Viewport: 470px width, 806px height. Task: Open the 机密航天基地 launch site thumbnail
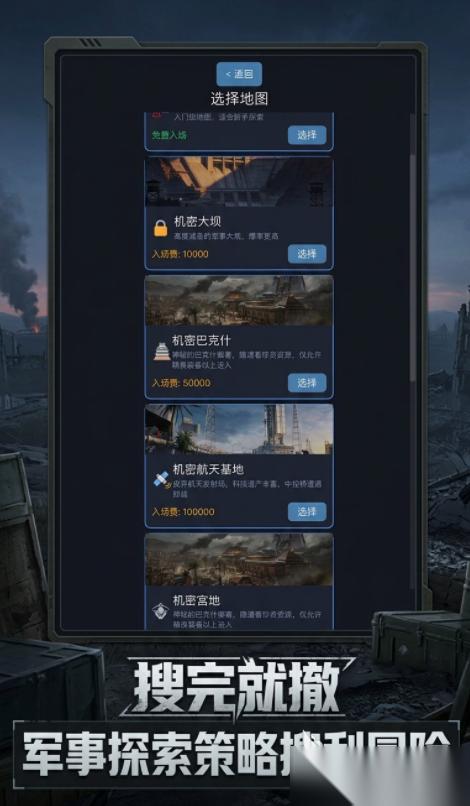239,430
